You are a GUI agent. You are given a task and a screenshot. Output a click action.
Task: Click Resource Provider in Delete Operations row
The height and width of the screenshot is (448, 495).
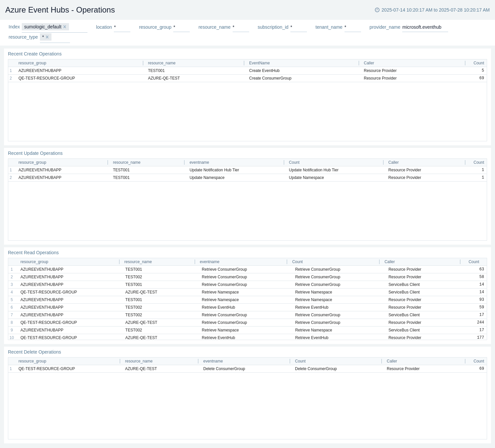point(403,369)
